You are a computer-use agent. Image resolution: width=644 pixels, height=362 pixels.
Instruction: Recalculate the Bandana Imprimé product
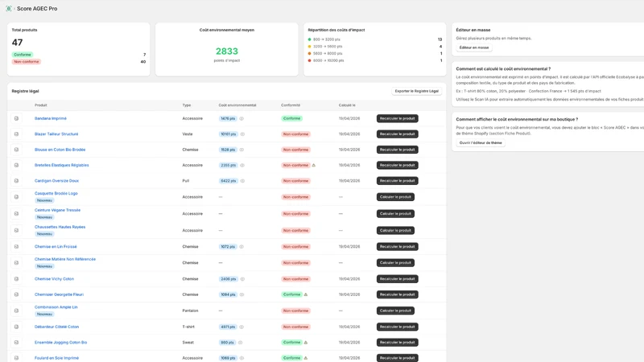point(397,118)
